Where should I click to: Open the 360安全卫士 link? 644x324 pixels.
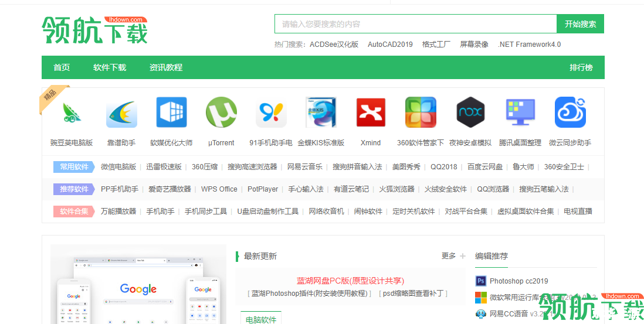(564, 167)
